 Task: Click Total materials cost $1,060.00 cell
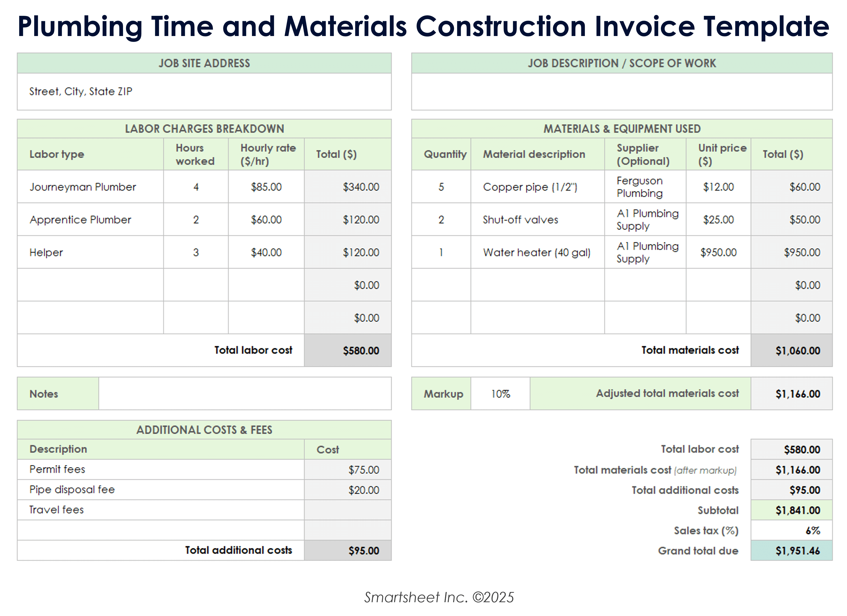tap(791, 350)
